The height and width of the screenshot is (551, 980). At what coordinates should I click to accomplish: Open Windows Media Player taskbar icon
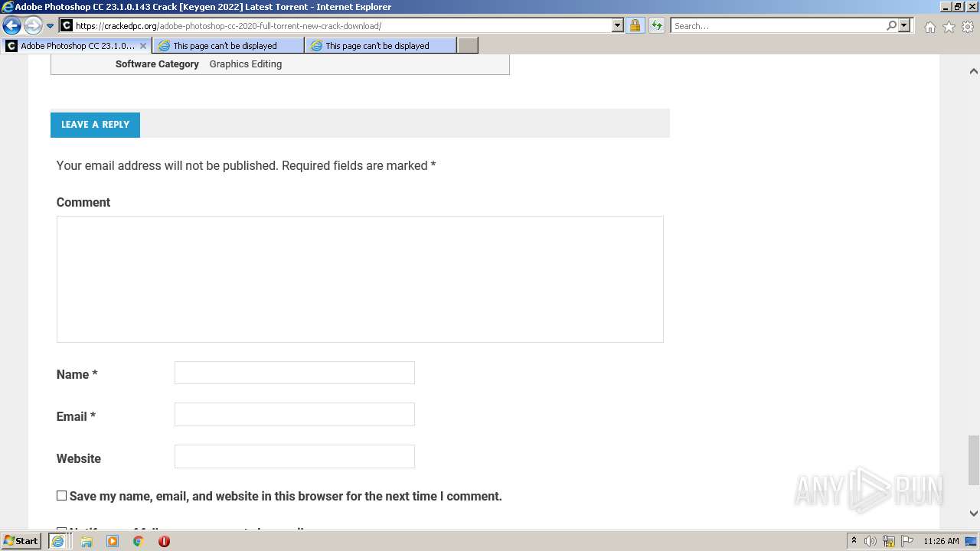113,541
